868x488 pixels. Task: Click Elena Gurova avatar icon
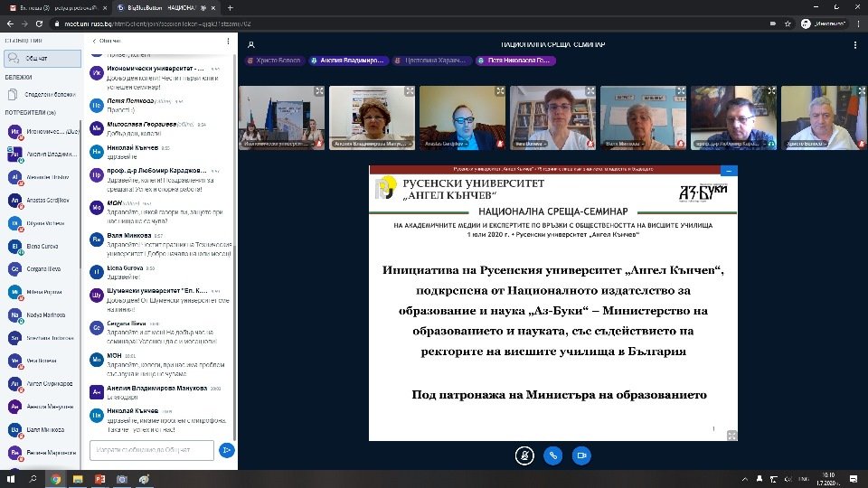tap(15, 246)
